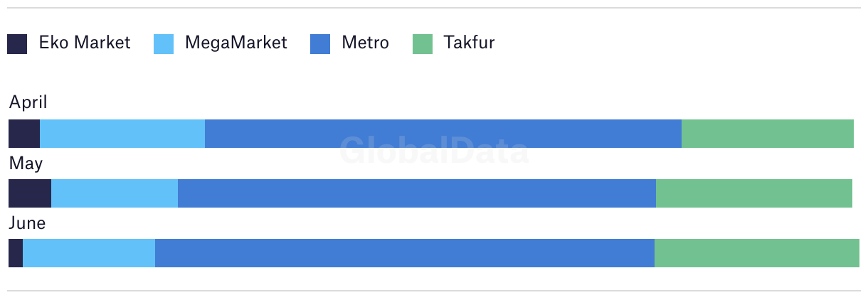Toggle the Takfur legend label
This screenshot has width=868, height=300.
(x=469, y=43)
